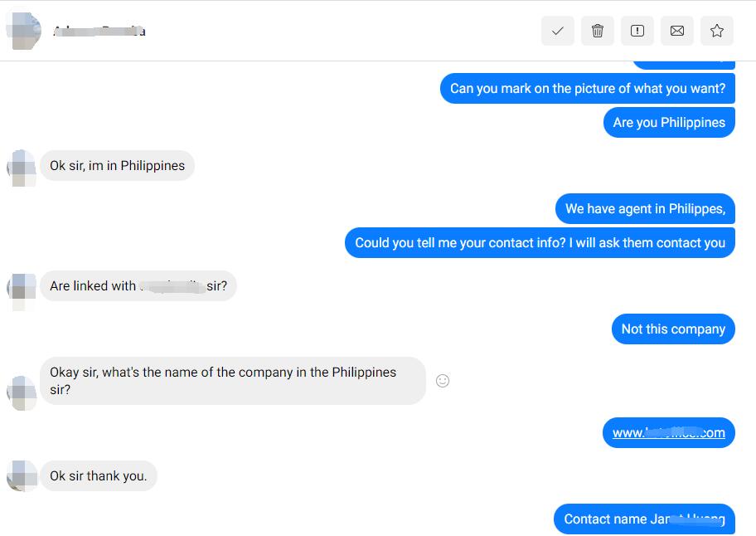Select the 'Contact name' message at bottom
Screen dimensions: 756x536
click(x=645, y=519)
